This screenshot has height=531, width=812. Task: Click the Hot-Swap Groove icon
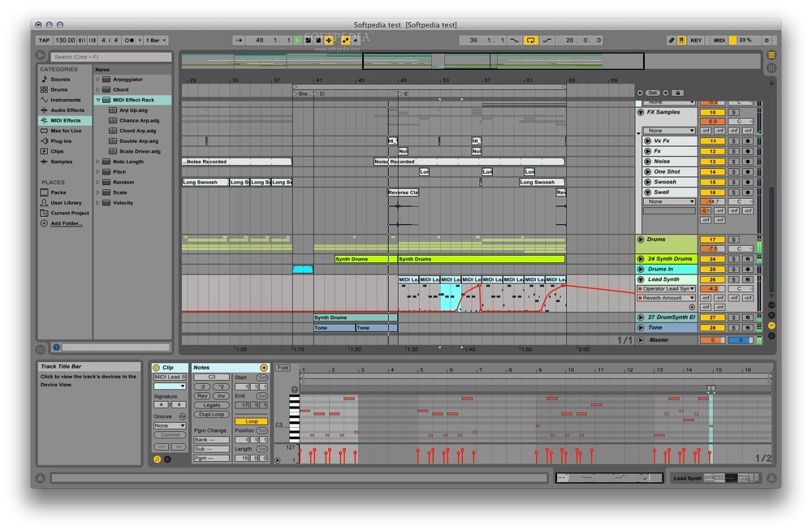coord(183,416)
